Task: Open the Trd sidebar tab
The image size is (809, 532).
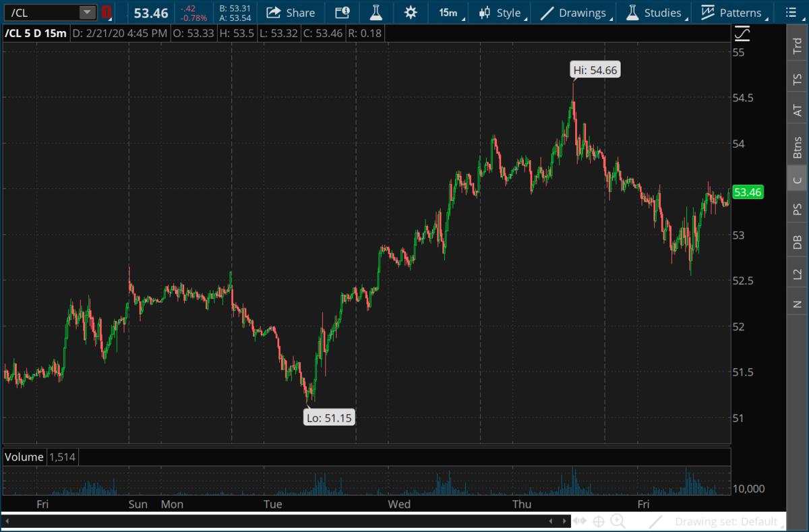Action: 797,46
